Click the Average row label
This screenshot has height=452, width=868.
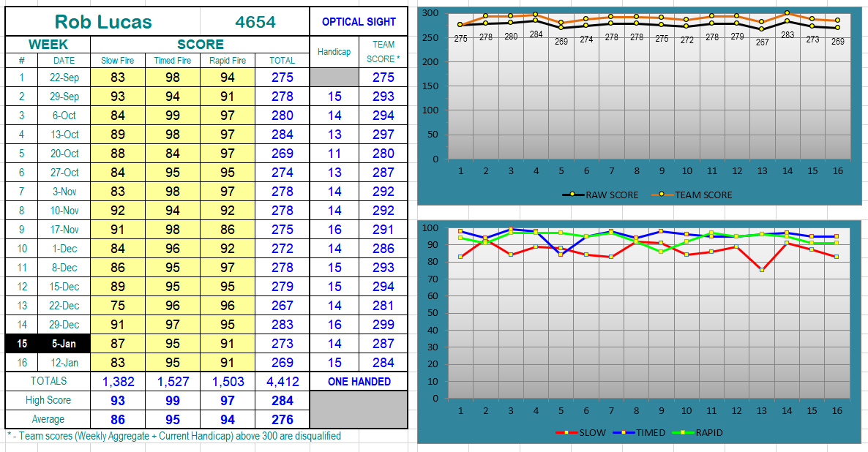click(48, 419)
